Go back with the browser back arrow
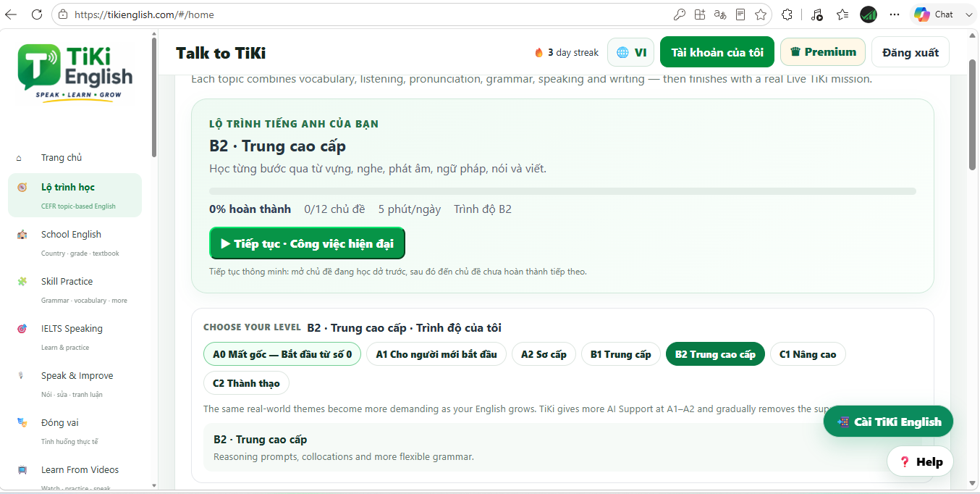The width and height of the screenshot is (980, 494). [x=11, y=14]
